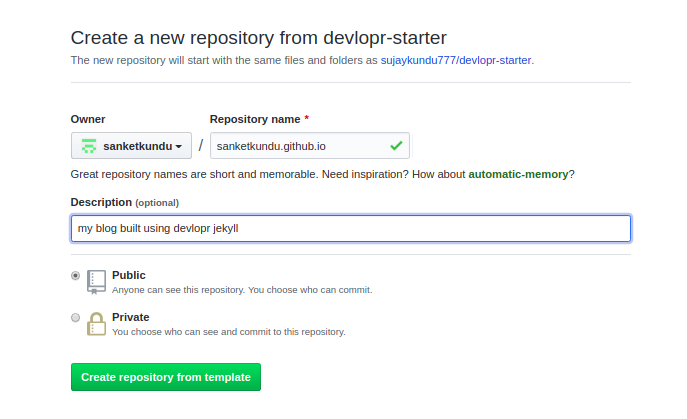Click 'Anyone can see this repository' text
Viewport: 687px width, 419px height.
click(x=179, y=290)
